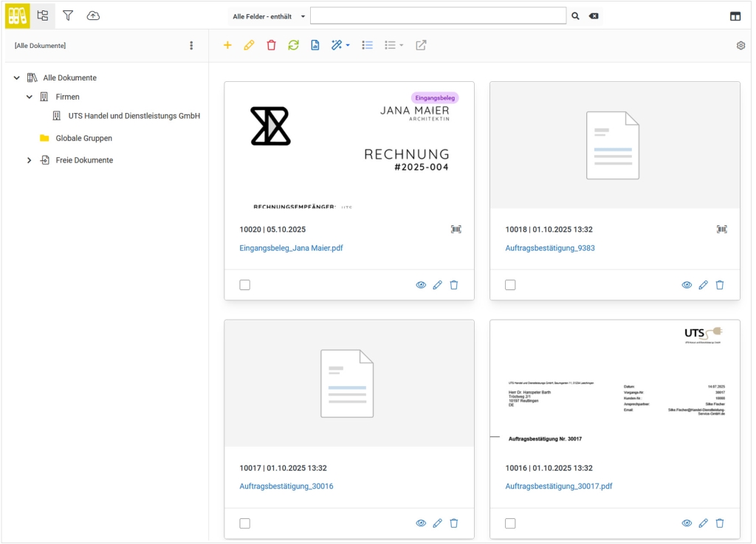Click the search text input field
This screenshot has height=544, width=756.
[x=439, y=16]
